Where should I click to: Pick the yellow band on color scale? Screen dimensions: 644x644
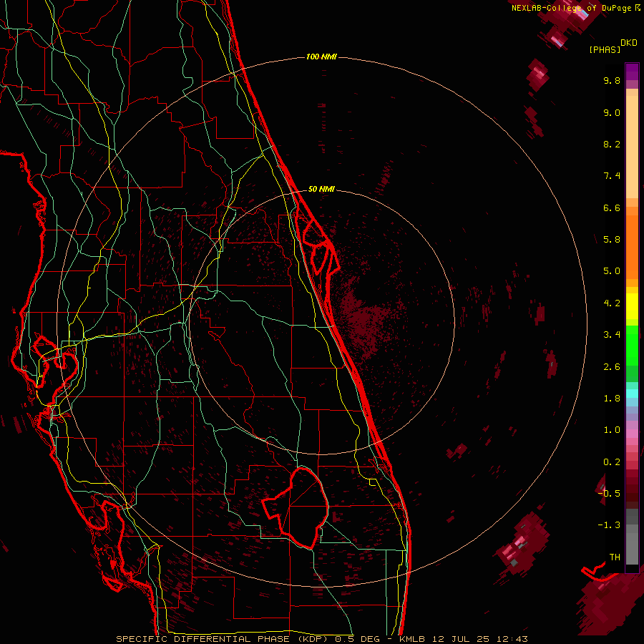632,306
